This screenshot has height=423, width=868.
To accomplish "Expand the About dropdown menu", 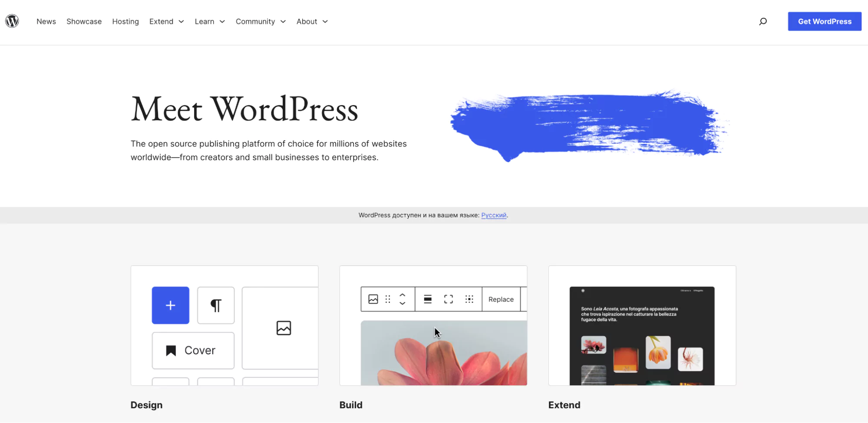I will (x=312, y=21).
